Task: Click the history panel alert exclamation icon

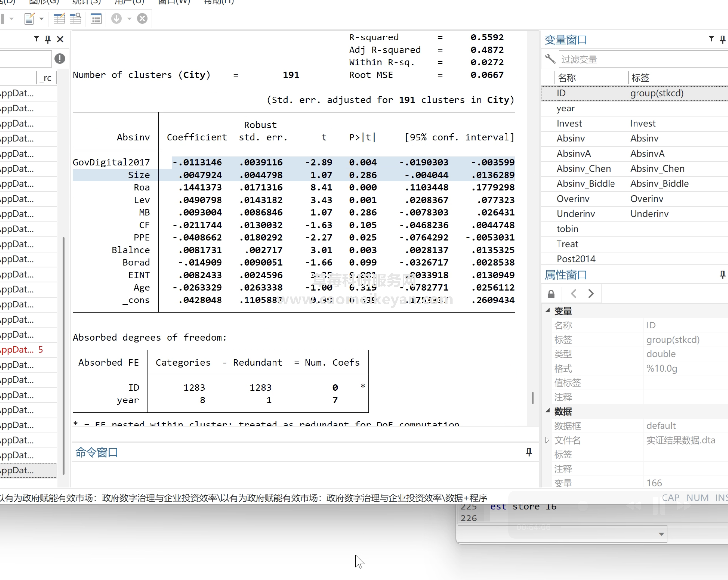Action: click(60, 59)
